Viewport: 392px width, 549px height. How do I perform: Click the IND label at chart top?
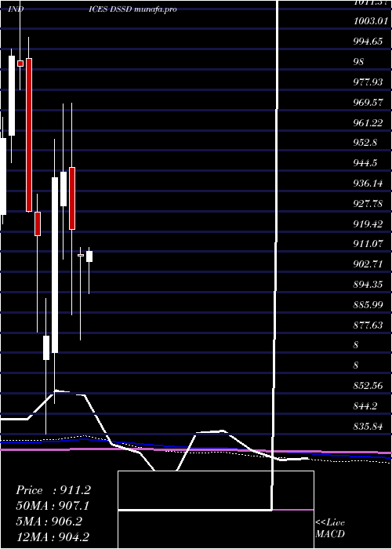pos(16,9)
